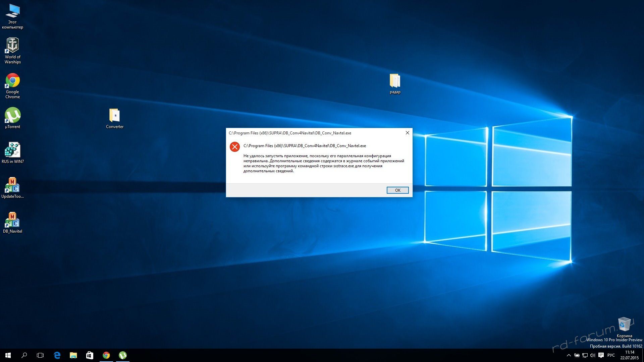Close the DB_Conv_Navtel.exe error dialog
The width and height of the screenshot is (644, 362).
pos(407,133)
